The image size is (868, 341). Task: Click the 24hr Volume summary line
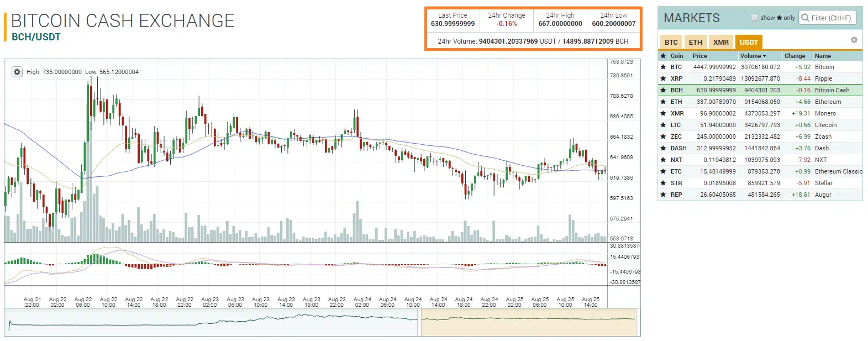[533, 41]
